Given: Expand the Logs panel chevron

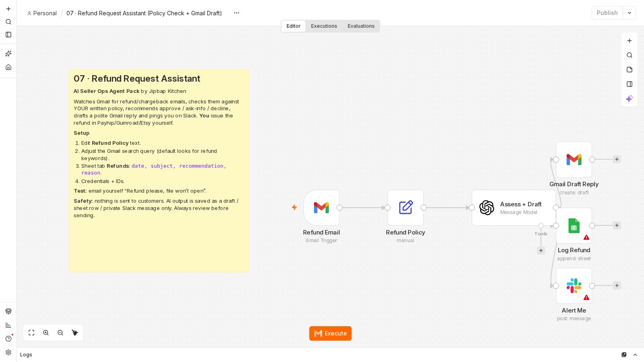Looking at the screenshot, I should coord(635,355).
